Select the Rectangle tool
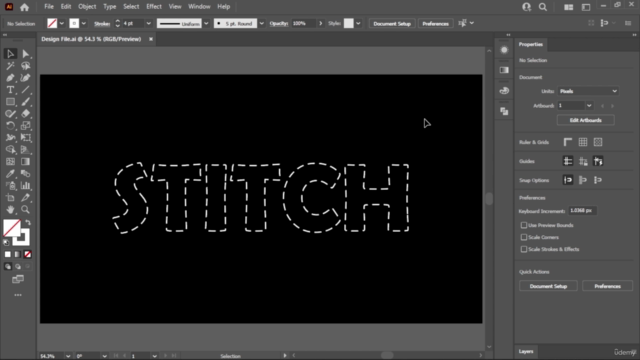 [10, 102]
